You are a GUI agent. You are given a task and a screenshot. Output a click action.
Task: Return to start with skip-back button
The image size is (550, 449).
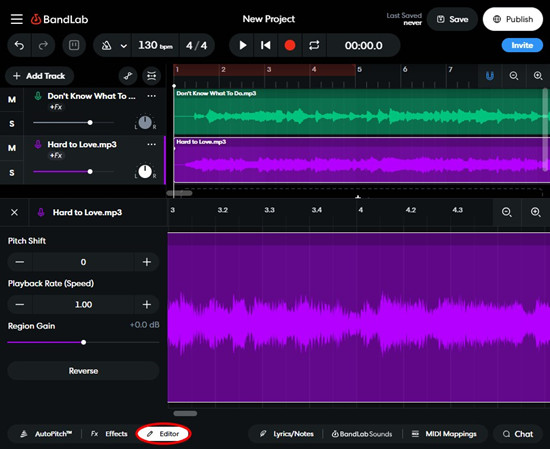point(266,45)
